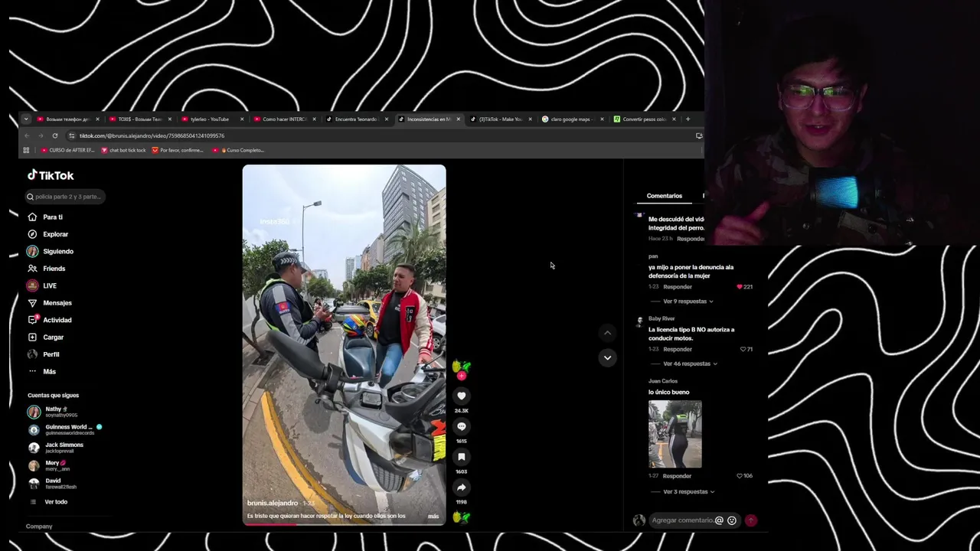Open Cargar upload option

point(46,337)
